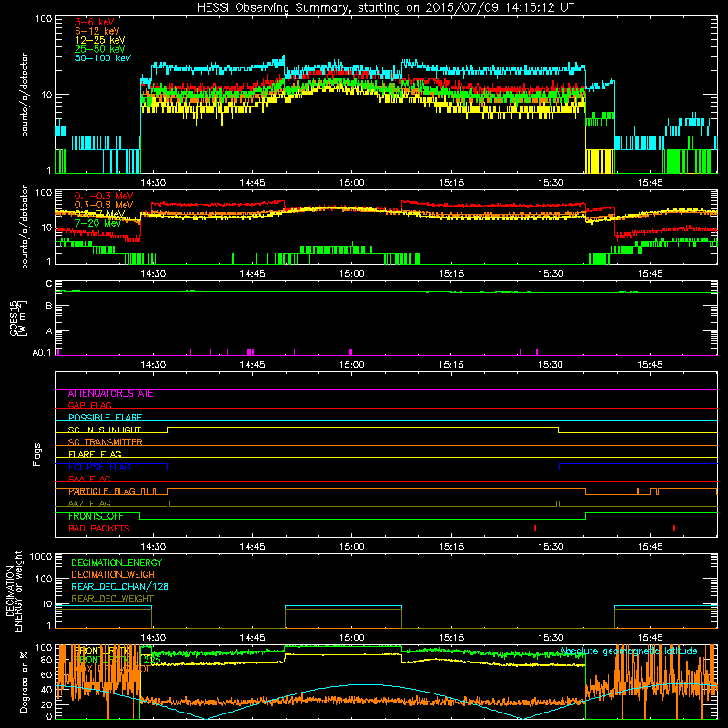Click the SAA_FLAG label

click(89, 479)
